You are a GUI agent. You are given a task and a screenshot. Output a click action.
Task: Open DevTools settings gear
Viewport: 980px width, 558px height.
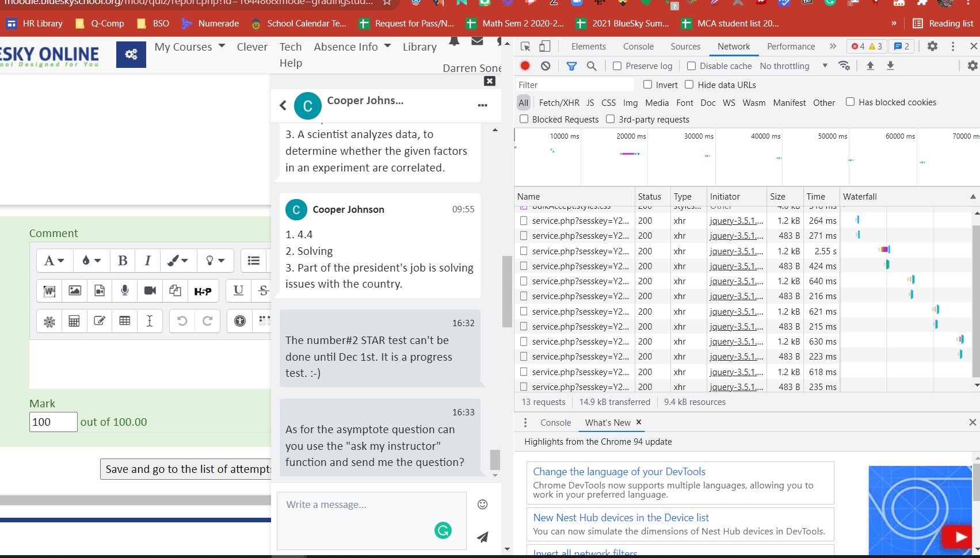[x=932, y=46]
